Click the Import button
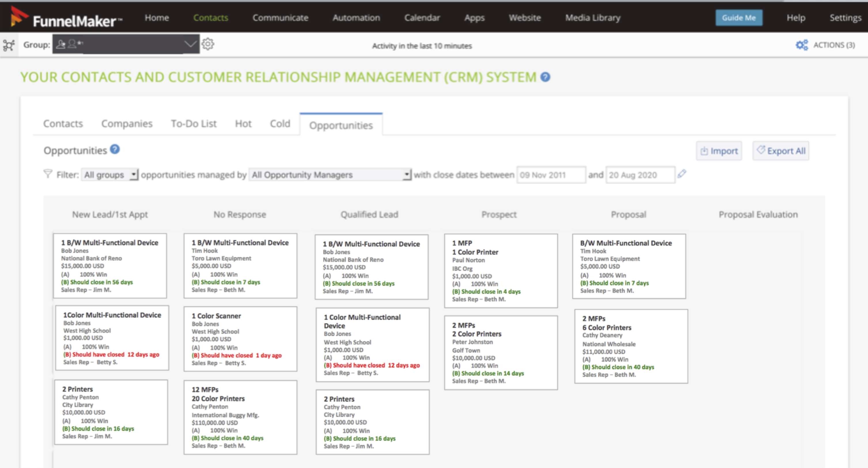The height and width of the screenshot is (468, 868). pyautogui.click(x=719, y=151)
